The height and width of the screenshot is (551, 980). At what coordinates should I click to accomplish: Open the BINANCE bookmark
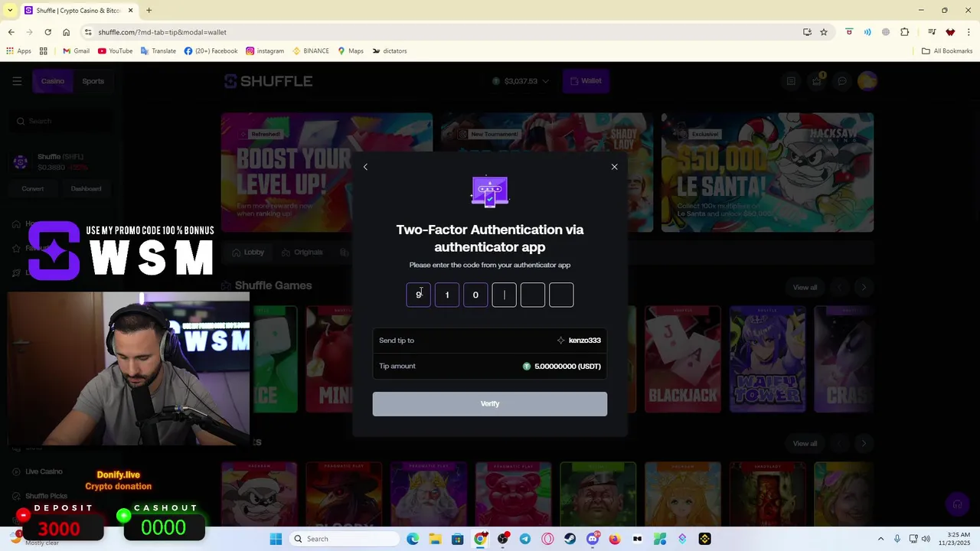(311, 51)
